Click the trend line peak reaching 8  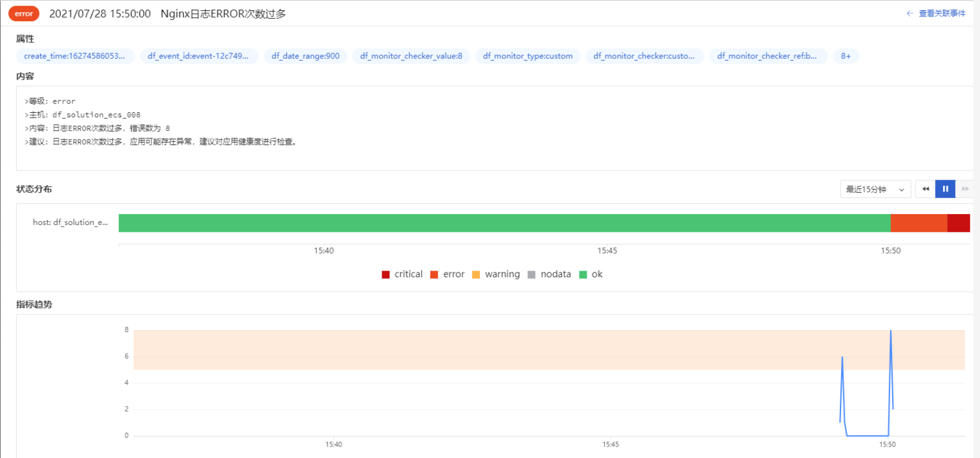[891, 331]
